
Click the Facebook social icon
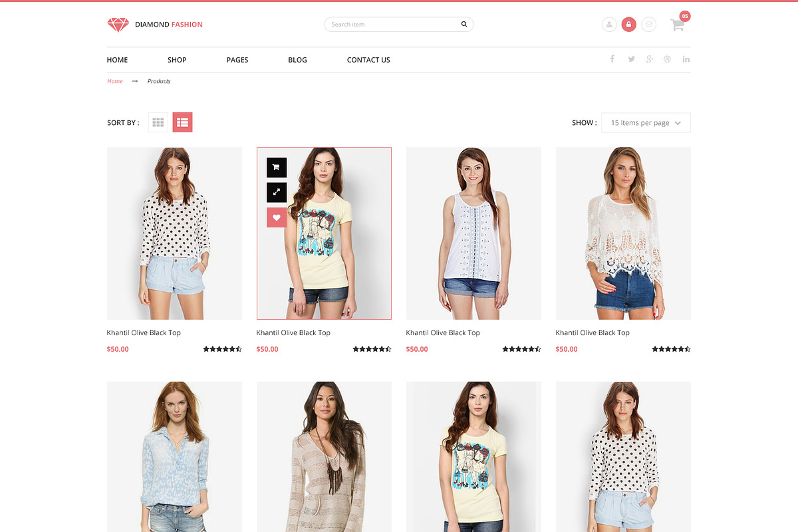click(x=612, y=59)
